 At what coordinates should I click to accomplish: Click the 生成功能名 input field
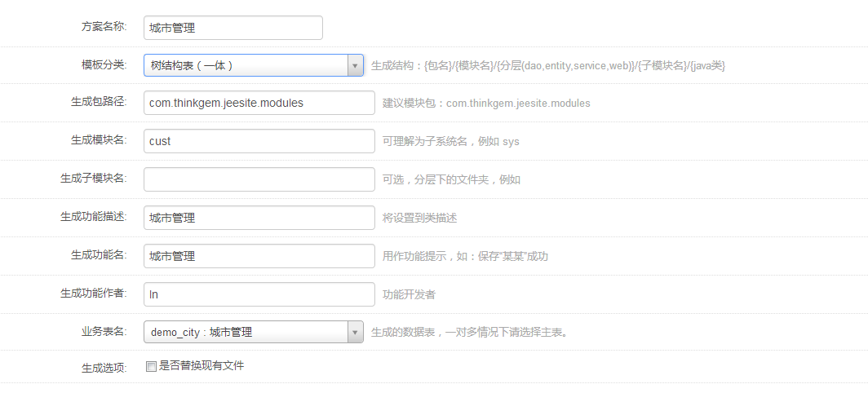[259, 256]
